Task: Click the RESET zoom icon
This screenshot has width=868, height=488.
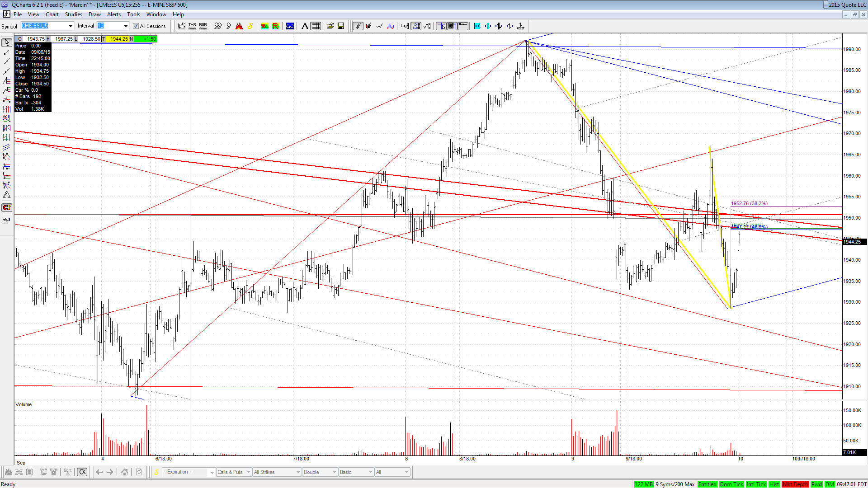Action: pos(520,26)
